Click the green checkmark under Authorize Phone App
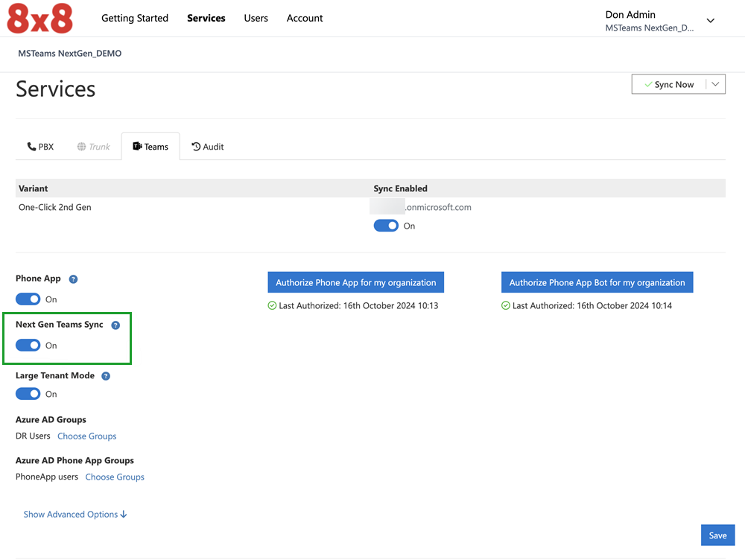The image size is (745, 560). click(272, 306)
